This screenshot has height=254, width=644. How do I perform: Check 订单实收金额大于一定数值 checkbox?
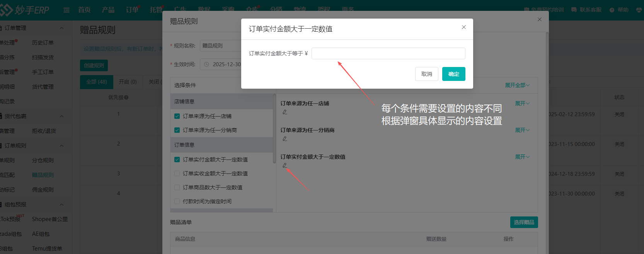pyautogui.click(x=177, y=173)
